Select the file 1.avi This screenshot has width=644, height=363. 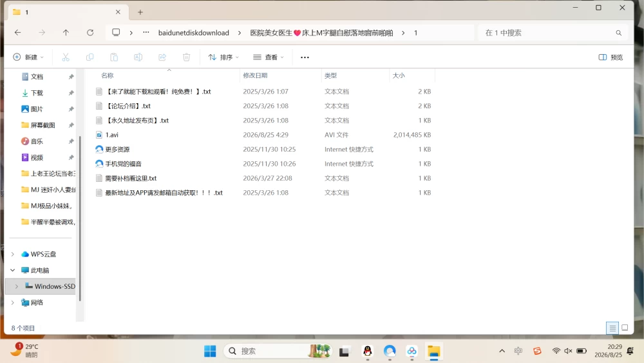coord(111,135)
